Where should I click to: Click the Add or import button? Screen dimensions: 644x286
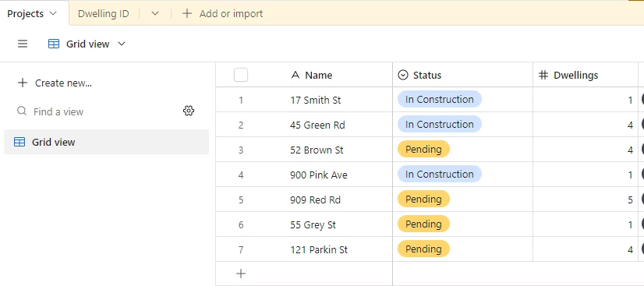[222, 13]
